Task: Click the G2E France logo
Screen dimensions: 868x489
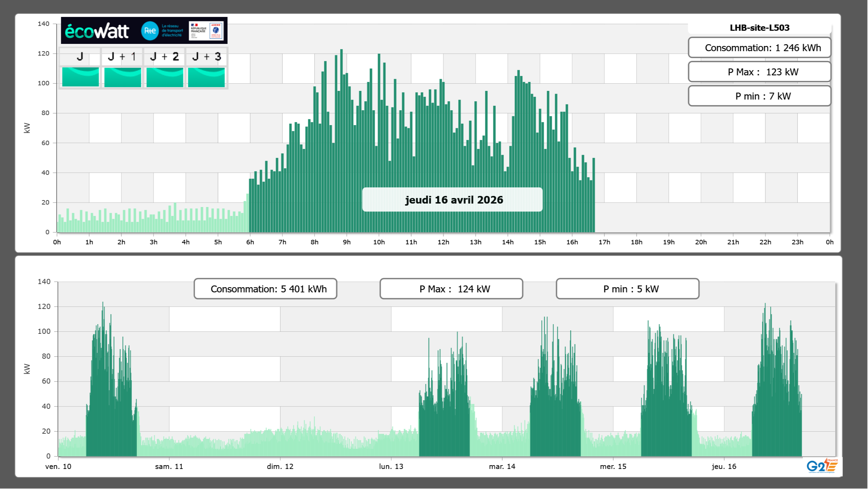Action: pos(822,466)
